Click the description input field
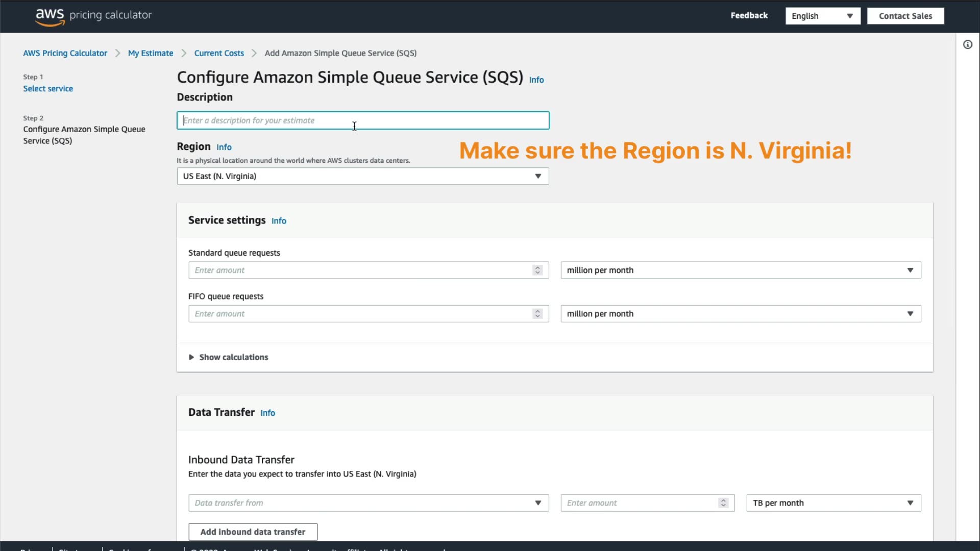This screenshot has width=980, height=551. coord(362,121)
